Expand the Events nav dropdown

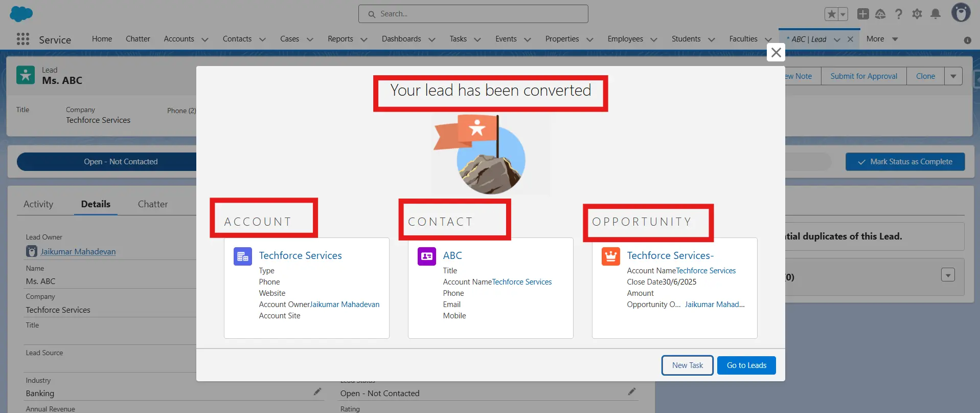[x=528, y=39]
